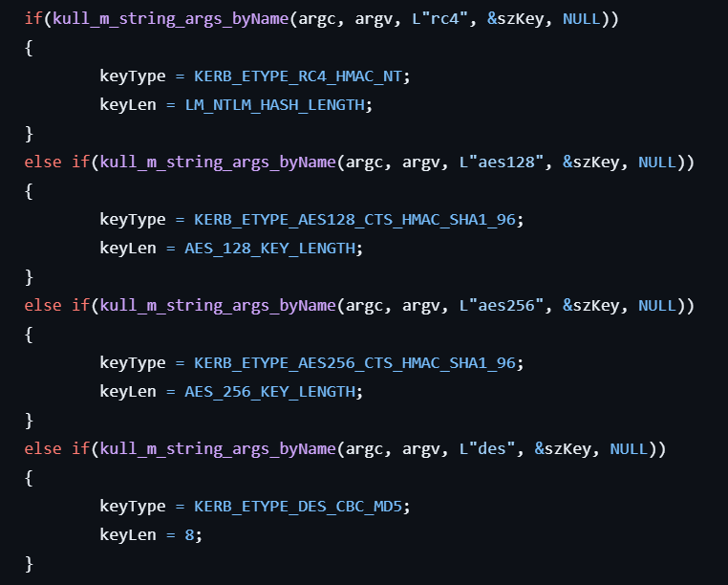Click the AES_128_KEY_LENGTH constant

(x=270, y=249)
